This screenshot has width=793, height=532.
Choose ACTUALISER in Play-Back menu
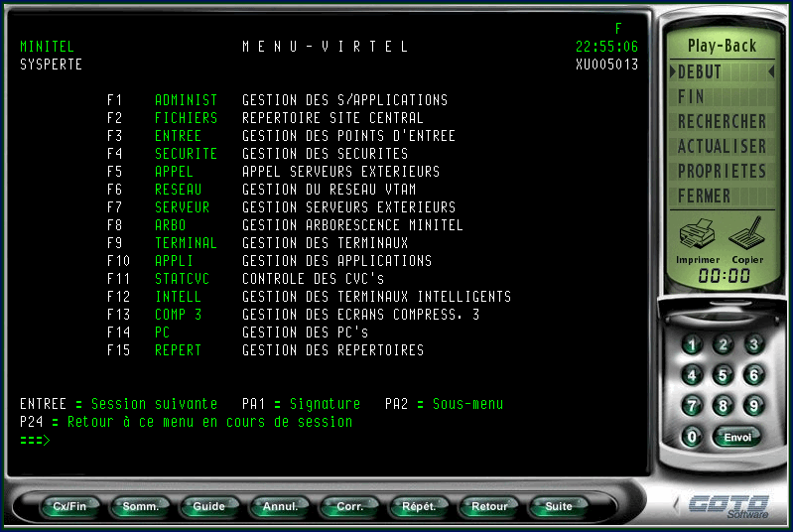pos(722,147)
